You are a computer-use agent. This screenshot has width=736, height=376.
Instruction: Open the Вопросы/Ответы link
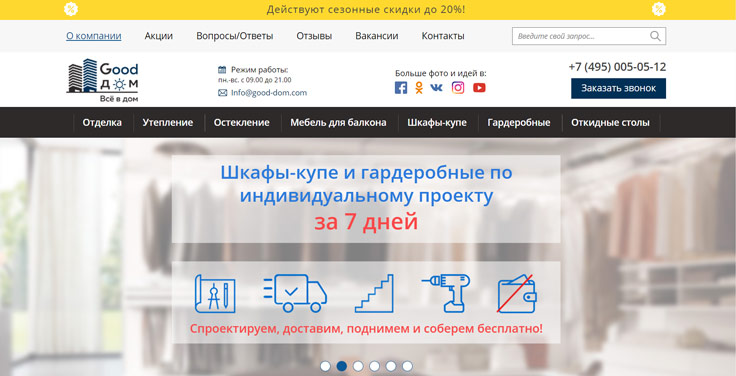pyautogui.click(x=235, y=36)
